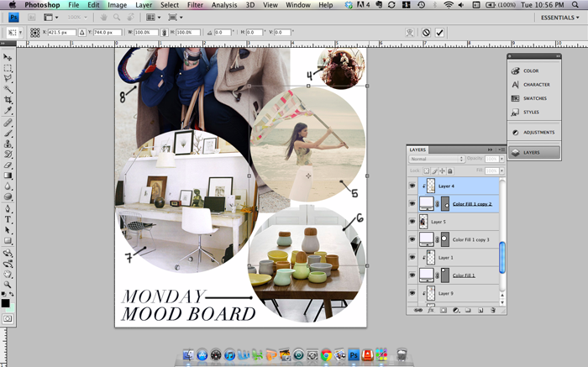
Task: Expand the Layers panel options menu
Action: tap(502, 148)
